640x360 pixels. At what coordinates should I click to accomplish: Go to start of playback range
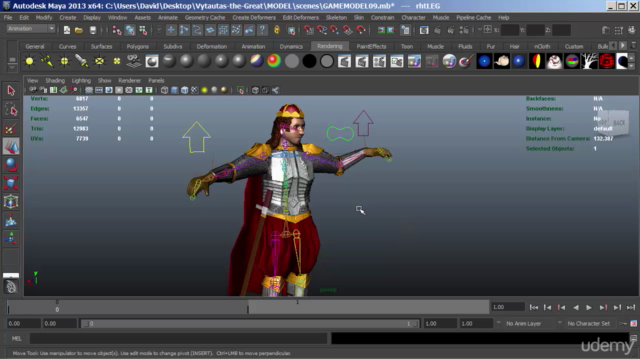tap(534, 307)
